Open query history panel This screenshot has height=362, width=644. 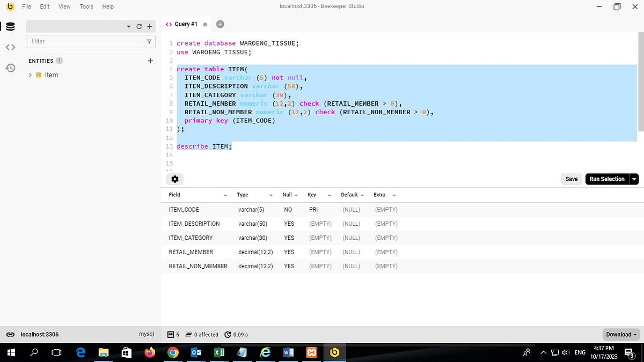10,67
